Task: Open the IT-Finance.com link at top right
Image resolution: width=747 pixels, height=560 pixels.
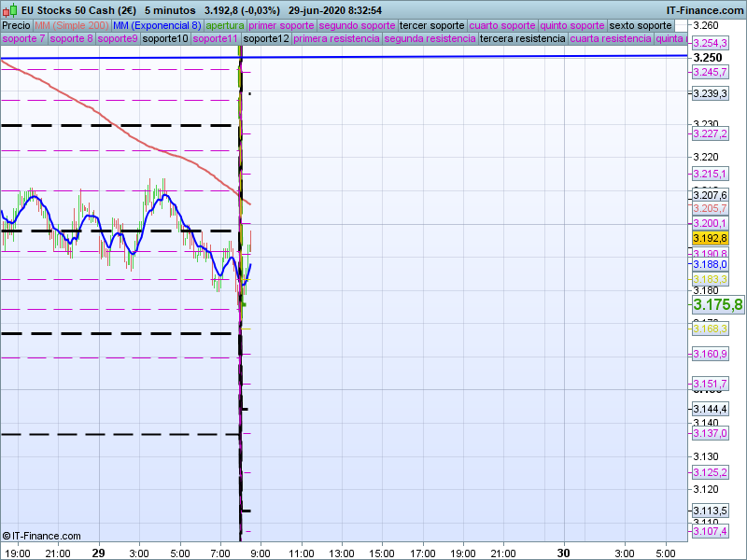Action: [705, 10]
